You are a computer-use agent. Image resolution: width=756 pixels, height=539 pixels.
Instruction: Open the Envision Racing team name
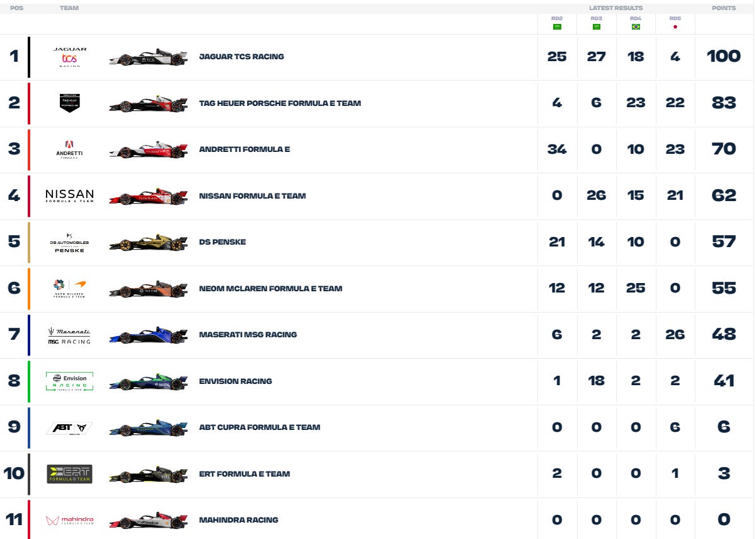235,381
